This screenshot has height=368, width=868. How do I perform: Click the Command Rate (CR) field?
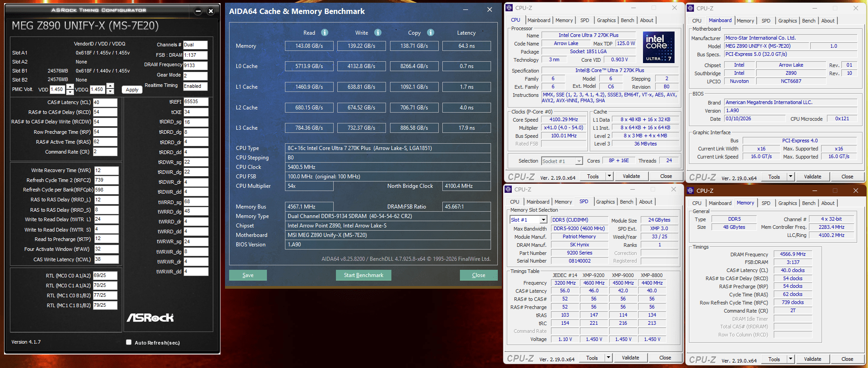click(x=105, y=152)
